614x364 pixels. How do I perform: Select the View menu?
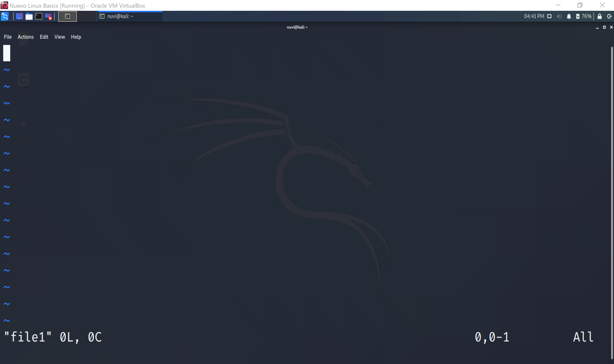point(59,37)
